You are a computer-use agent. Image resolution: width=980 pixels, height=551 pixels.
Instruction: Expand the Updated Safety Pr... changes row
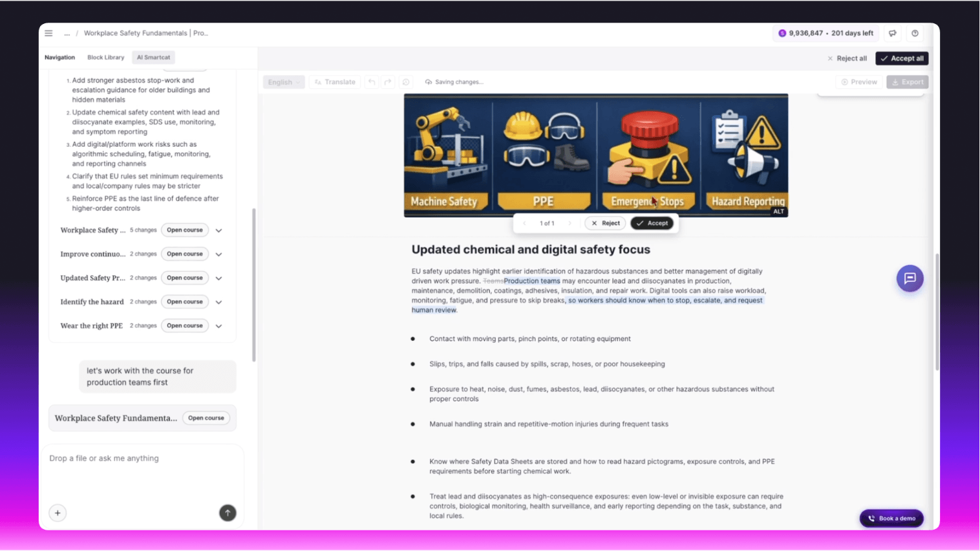(x=219, y=278)
